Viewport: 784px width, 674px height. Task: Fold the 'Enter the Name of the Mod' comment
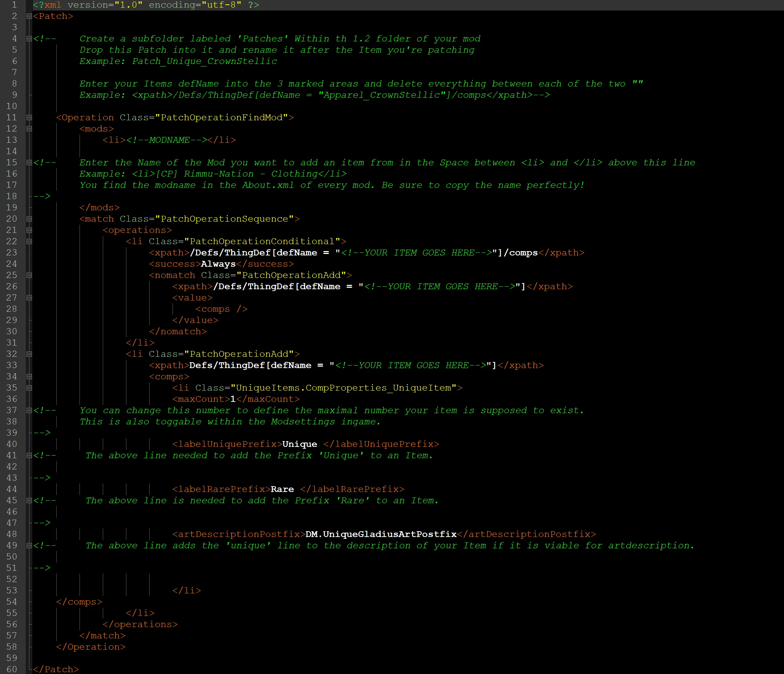[29, 163]
